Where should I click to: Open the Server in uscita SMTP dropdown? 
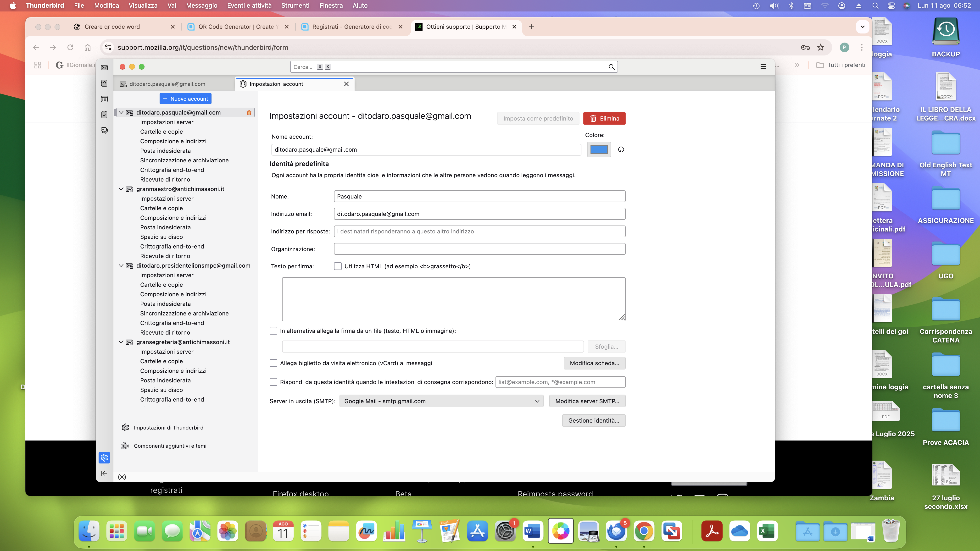[441, 401]
